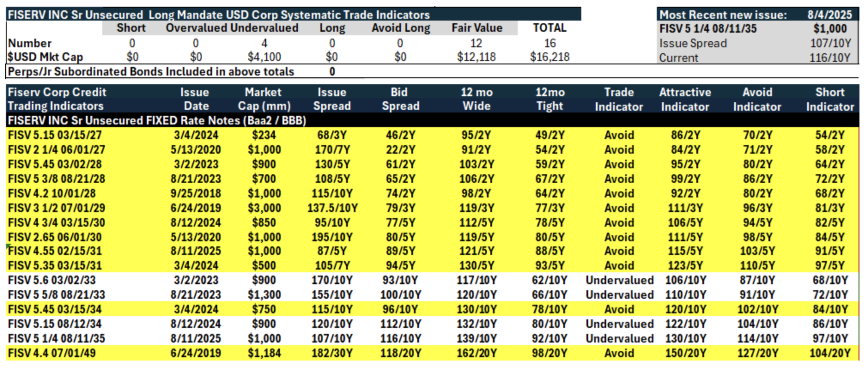Select the $3,000 market cap cell

pyautogui.click(x=264, y=208)
